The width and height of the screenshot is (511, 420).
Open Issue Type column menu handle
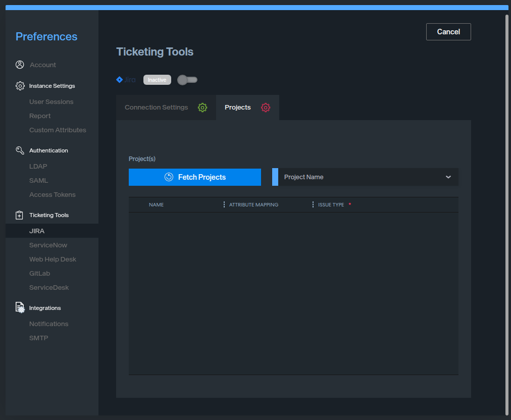(313, 205)
